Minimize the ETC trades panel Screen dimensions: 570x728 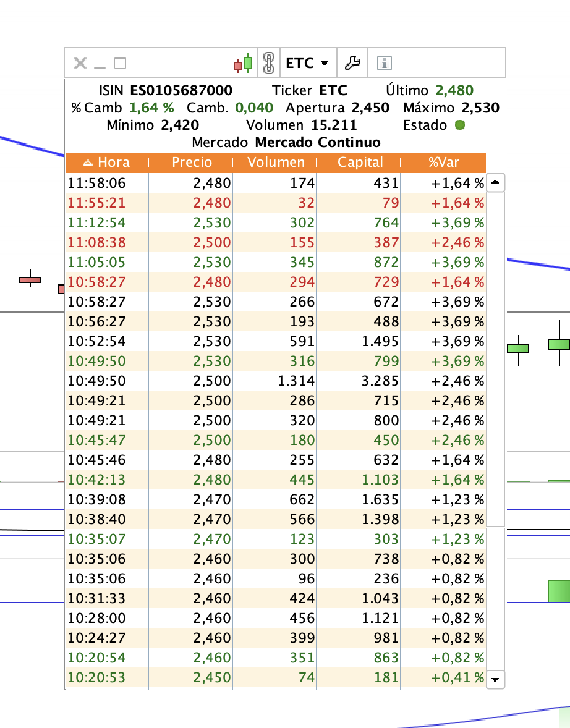(100, 64)
